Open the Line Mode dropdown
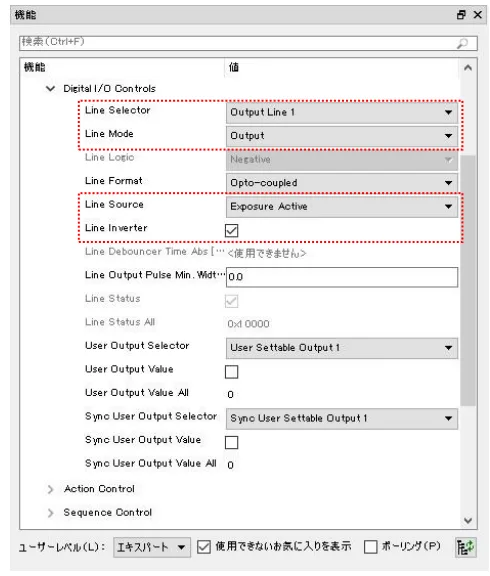 pyautogui.click(x=342, y=136)
